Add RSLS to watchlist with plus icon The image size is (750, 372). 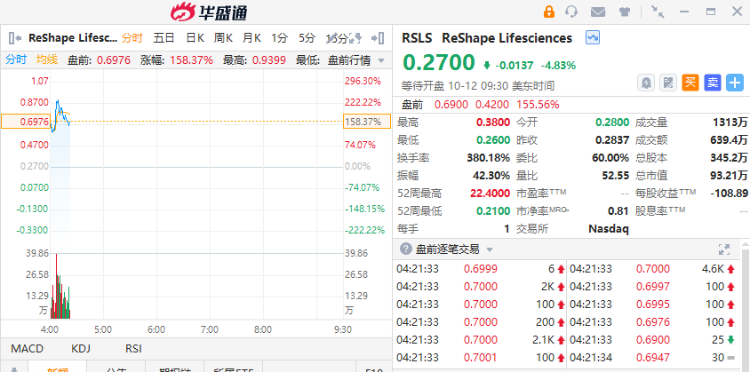coord(735,83)
